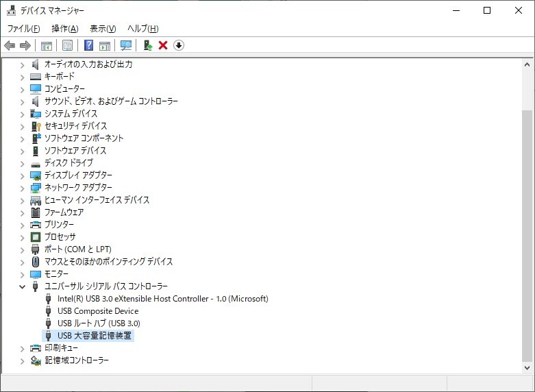The height and width of the screenshot is (392, 535).
Task: Click the keyboard icon next to キーボード
Action: [36, 77]
